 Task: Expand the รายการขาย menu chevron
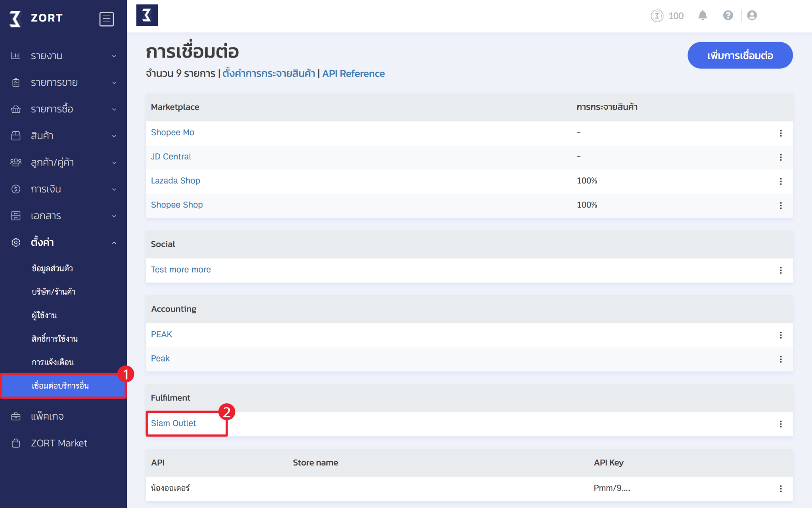[114, 83]
